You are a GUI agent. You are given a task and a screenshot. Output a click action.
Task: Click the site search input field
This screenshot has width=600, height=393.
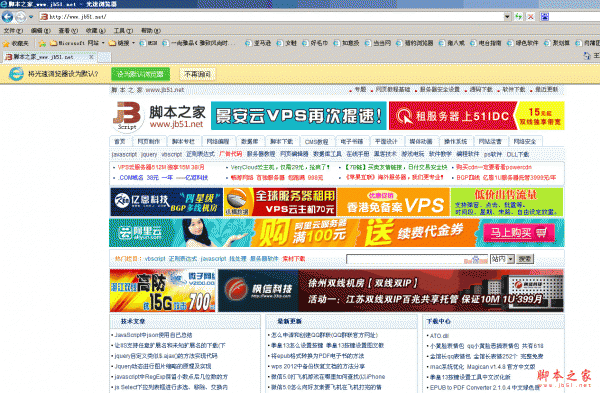point(417,259)
